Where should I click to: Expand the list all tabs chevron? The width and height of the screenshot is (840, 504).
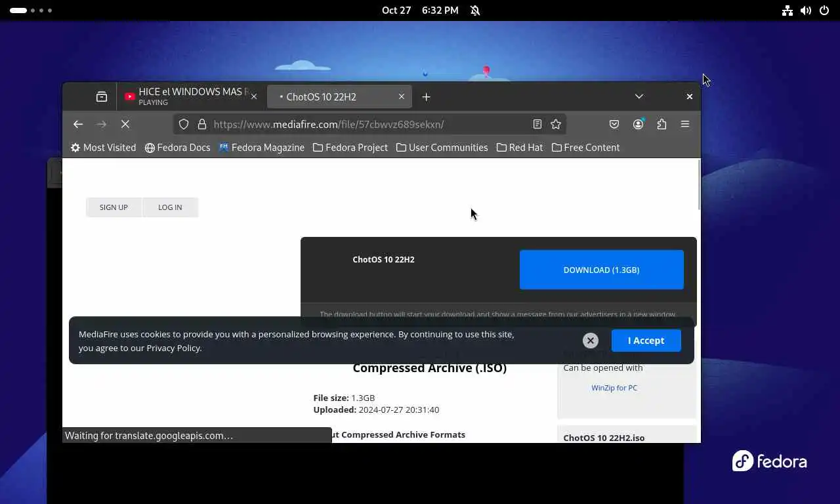[x=639, y=96]
